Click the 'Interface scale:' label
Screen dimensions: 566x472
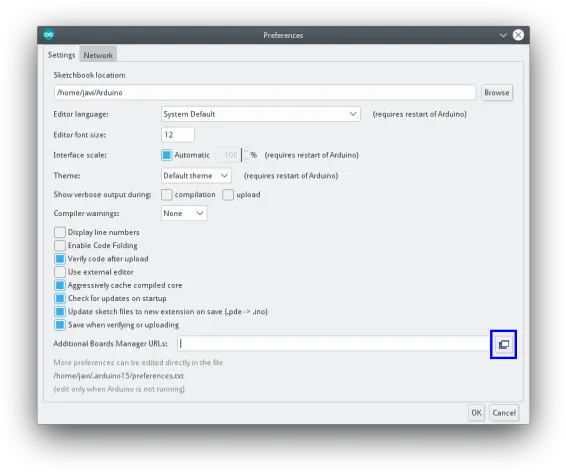80,155
